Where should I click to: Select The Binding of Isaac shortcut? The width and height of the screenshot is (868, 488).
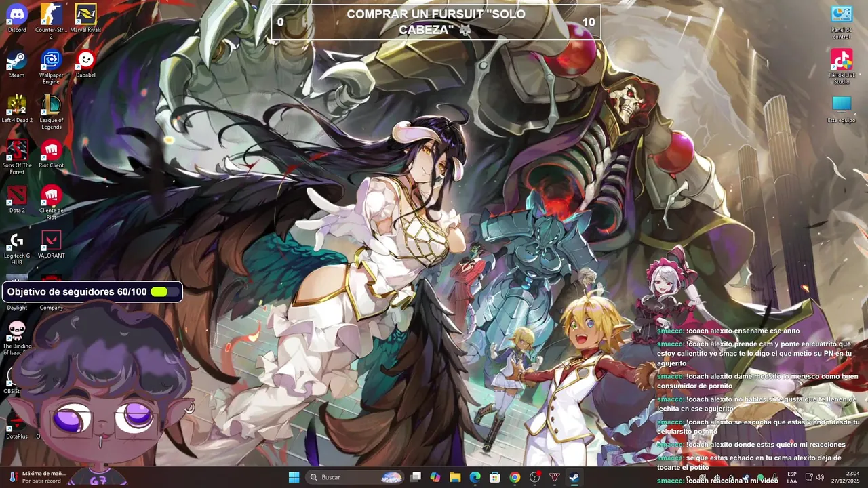coord(17,338)
